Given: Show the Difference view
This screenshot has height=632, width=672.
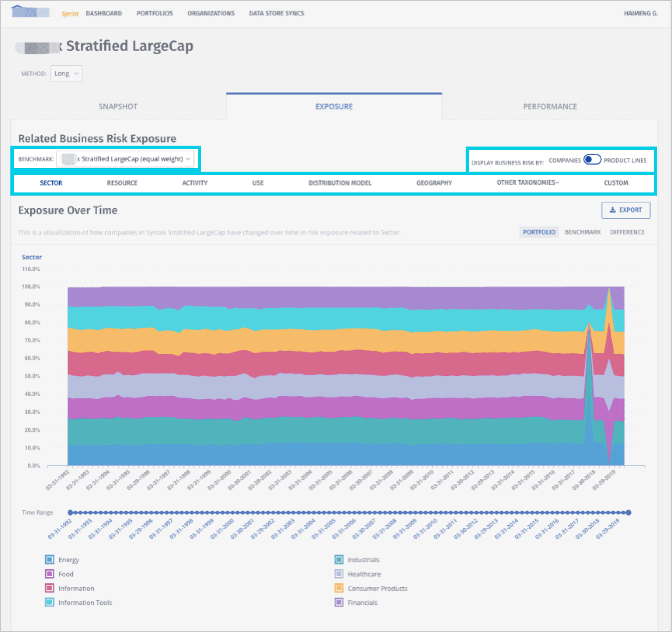Looking at the screenshot, I should click(627, 232).
